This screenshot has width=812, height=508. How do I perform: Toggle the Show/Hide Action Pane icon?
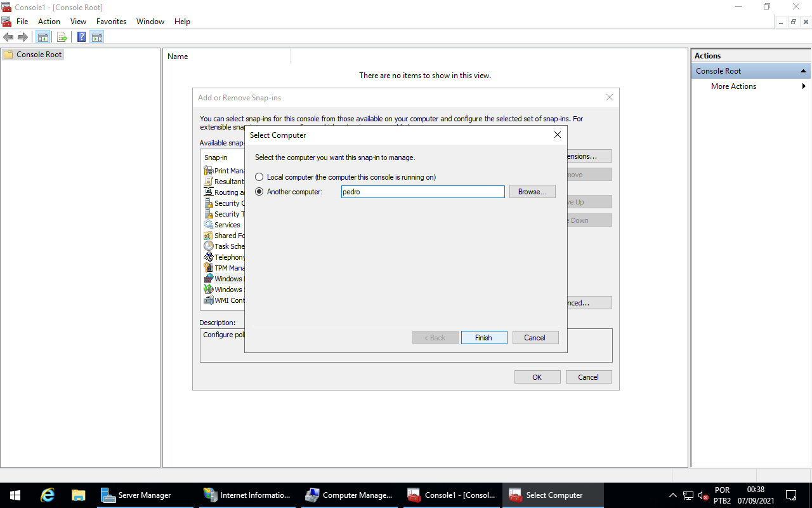[x=97, y=37]
